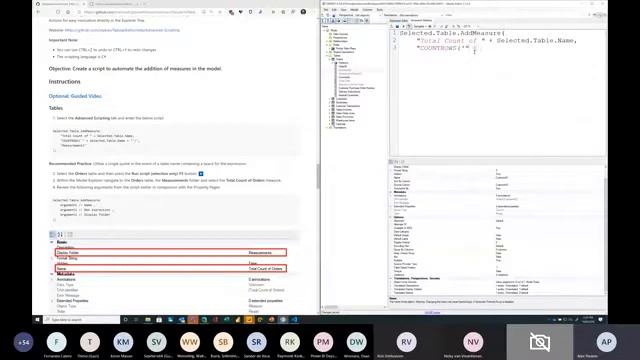The image size is (640, 360).
Task: Select the Delivery Instructions column
Action: 349,91
